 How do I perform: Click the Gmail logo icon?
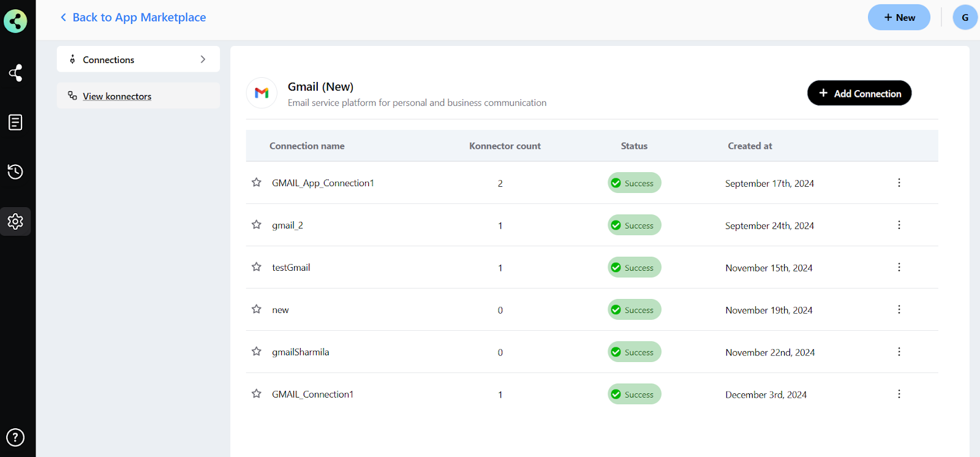(x=262, y=93)
